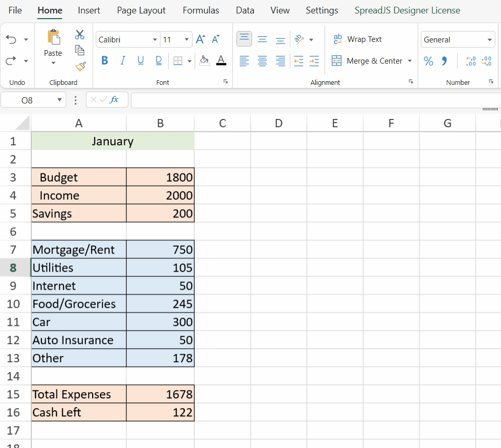Open the Redo history dropdown arrow
Image resolution: width=501 pixels, height=448 pixels.
coord(26,61)
